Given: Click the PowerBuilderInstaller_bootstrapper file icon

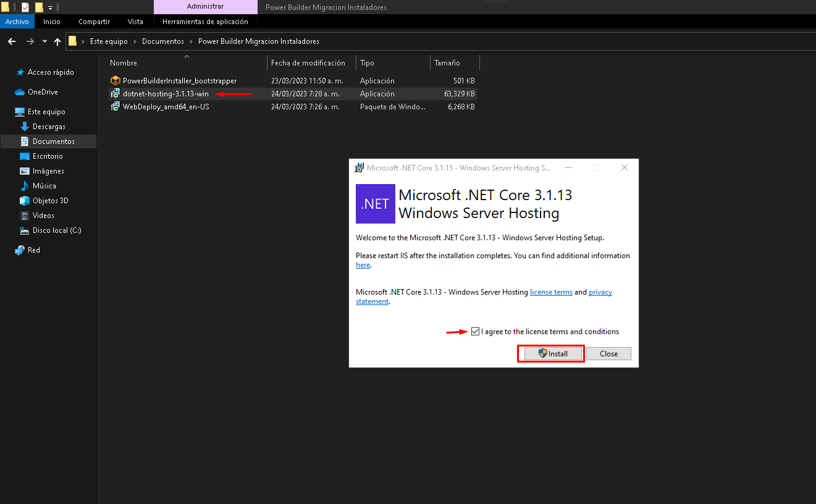Looking at the screenshot, I should tap(115, 81).
